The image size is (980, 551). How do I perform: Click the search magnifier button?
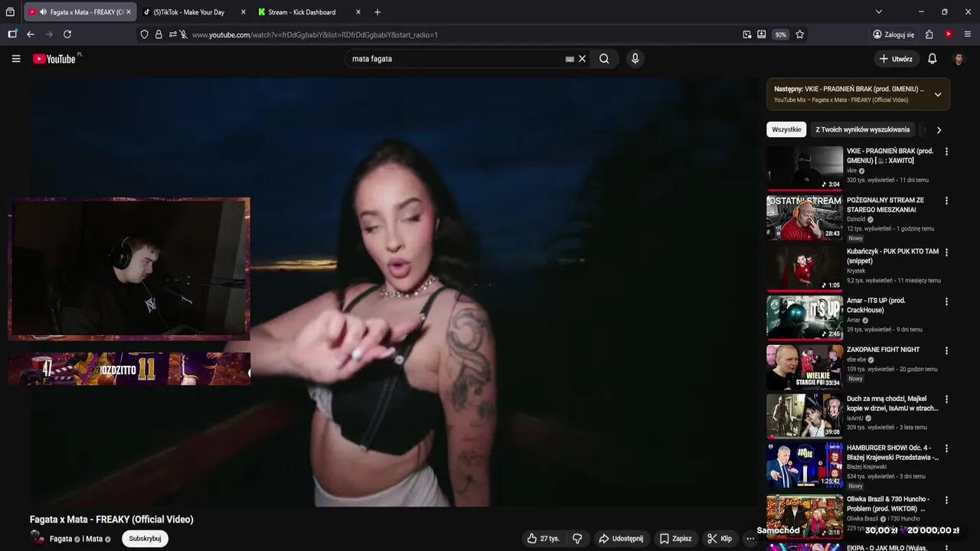(x=604, y=59)
